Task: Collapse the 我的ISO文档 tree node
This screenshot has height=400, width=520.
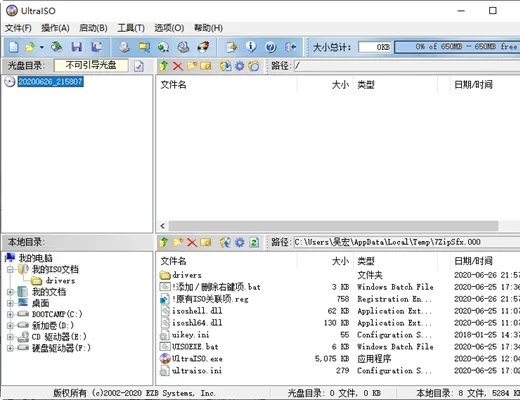Action: tap(10, 269)
